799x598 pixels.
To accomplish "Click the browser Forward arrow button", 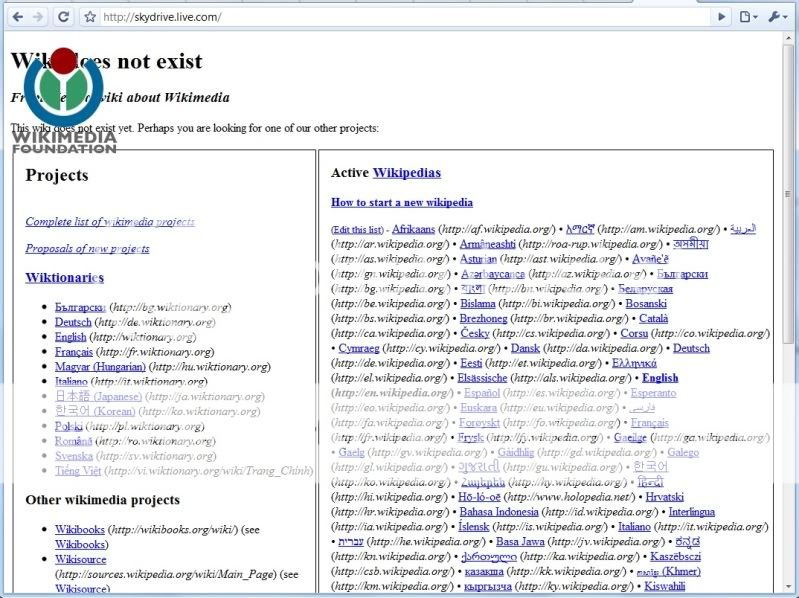I will tap(38, 16).
